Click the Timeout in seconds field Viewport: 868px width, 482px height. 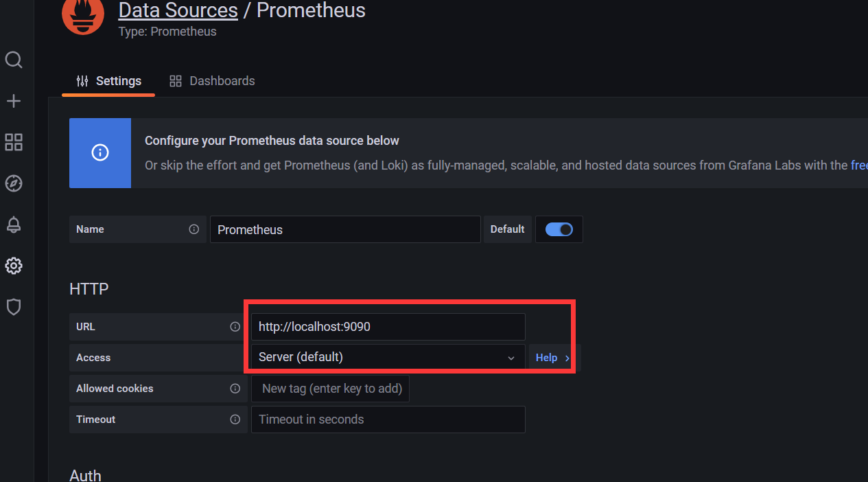tap(388, 420)
